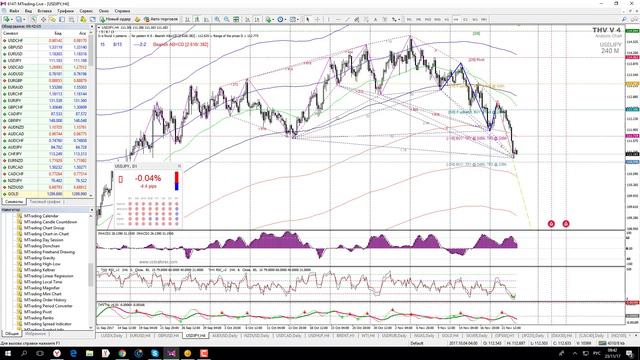Expand the New Chart dropdown arrow
This screenshot has height=360, width=640.
click(x=11, y=19)
